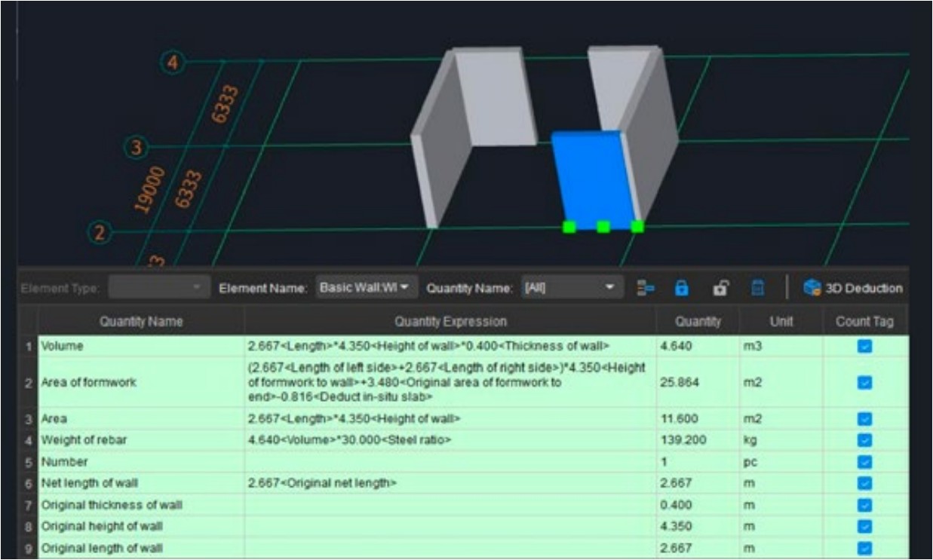
Task: Click the blue calculator sheet icon
Action: pyautogui.click(x=758, y=288)
